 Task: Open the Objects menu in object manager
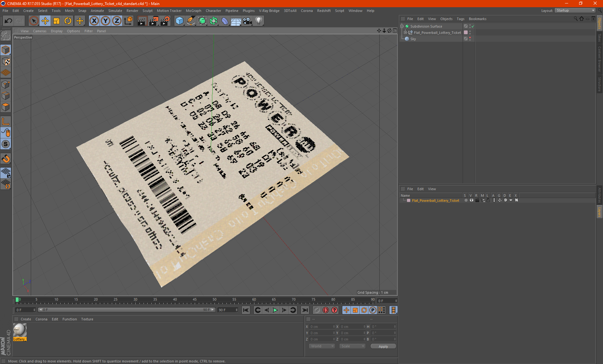[446, 19]
